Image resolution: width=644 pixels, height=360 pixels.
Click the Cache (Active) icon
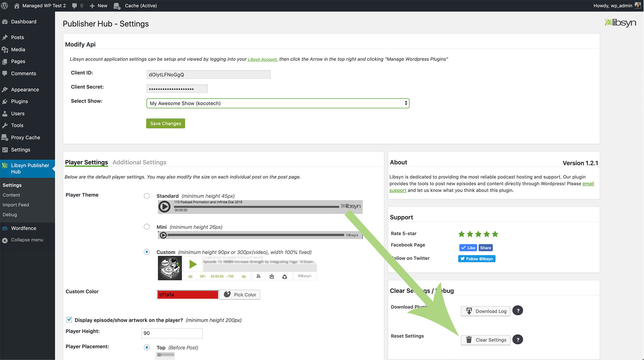tap(117, 6)
